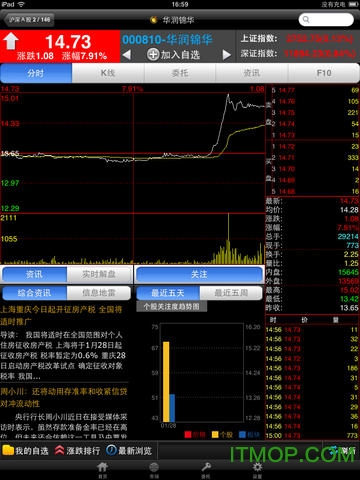The image size is (360, 480).
Task: Tap the 沪深A股 back button
Action: click(29, 20)
